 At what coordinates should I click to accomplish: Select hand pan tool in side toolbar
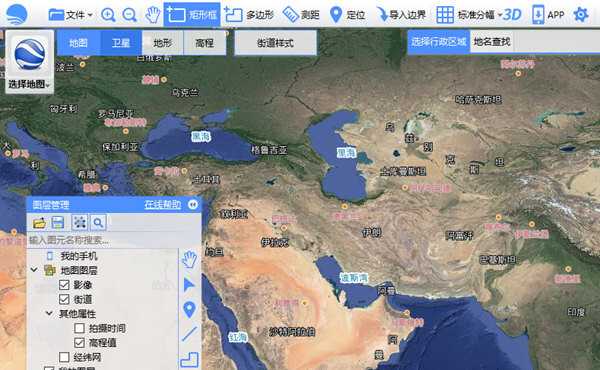[x=189, y=259]
